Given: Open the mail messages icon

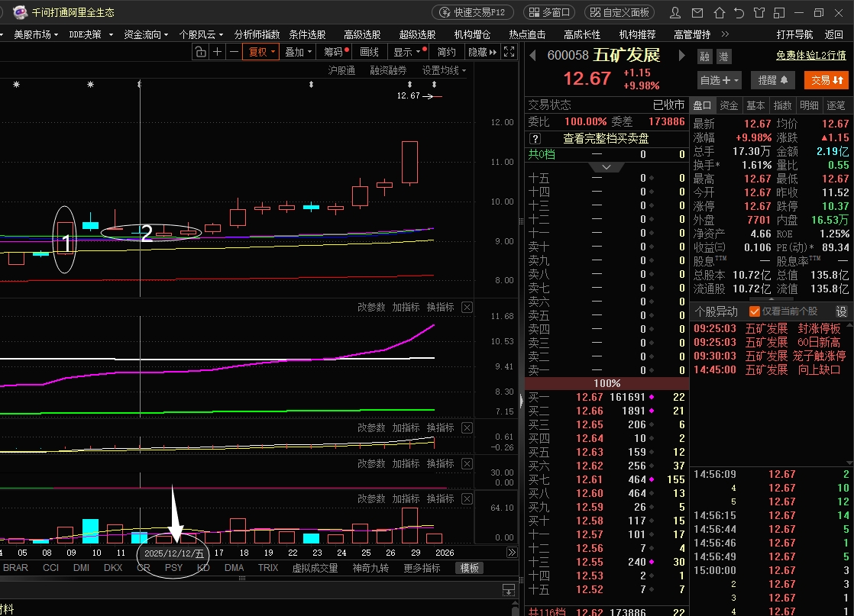Looking at the screenshot, I should 697,12.
